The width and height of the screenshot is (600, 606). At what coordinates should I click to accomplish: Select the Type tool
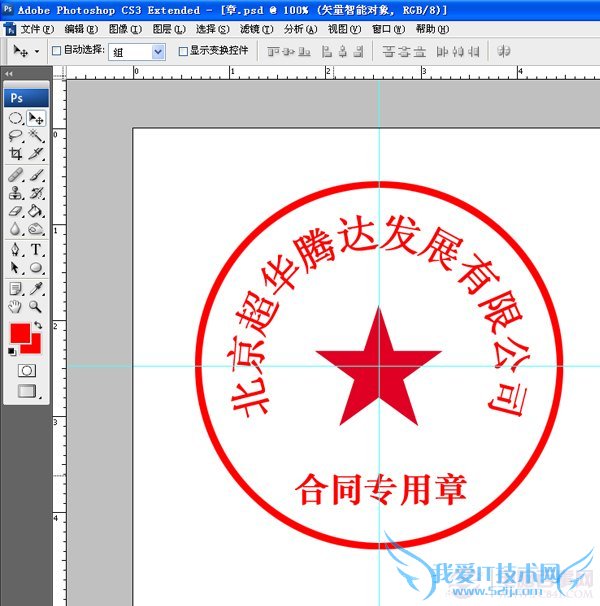(x=36, y=249)
